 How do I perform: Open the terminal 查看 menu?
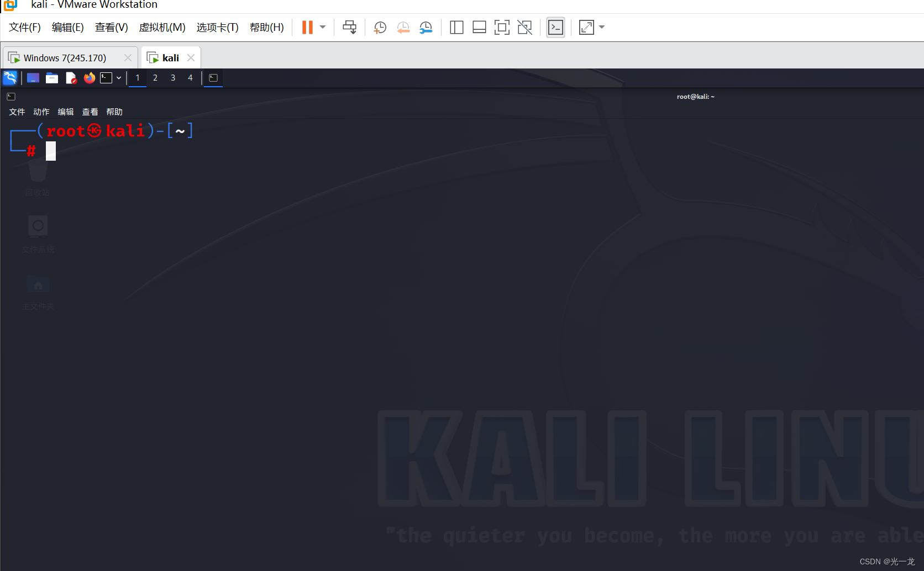[x=90, y=112]
